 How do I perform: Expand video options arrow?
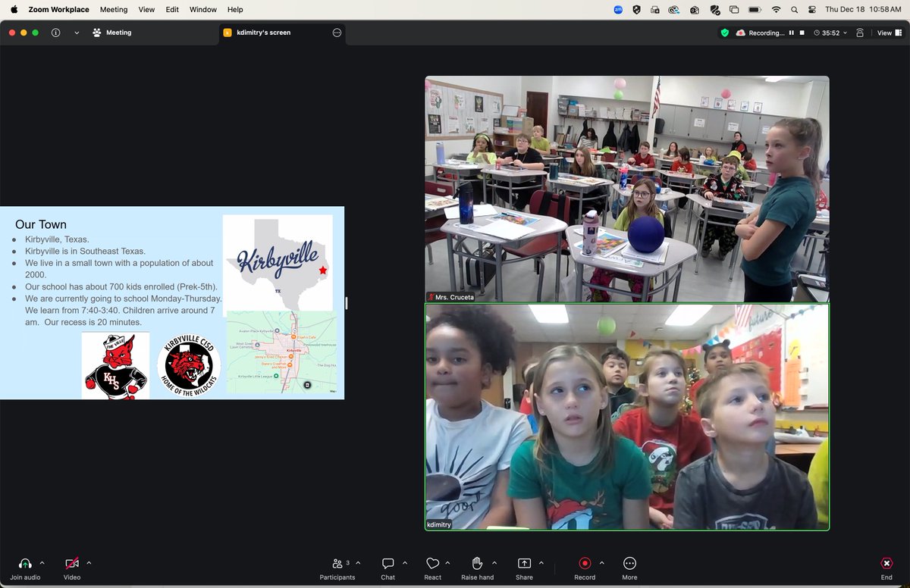(x=89, y=563)
